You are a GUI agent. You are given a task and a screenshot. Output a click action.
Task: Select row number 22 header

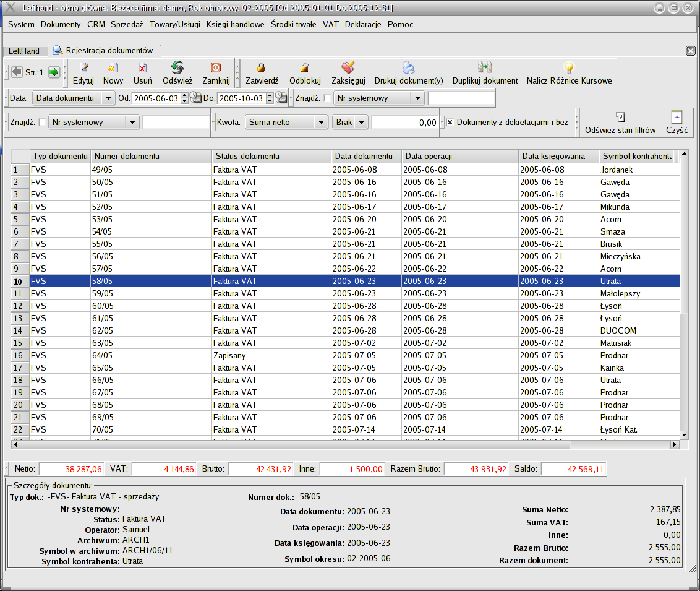coord(20,429)
